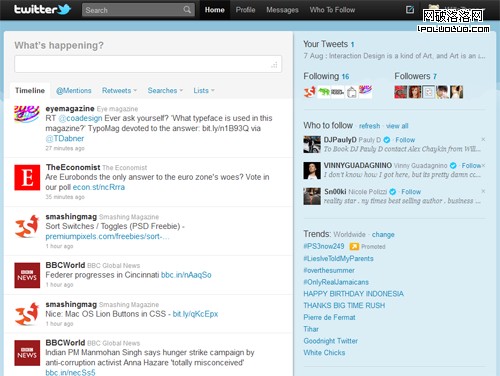Open THANKS BIG TIME RUSH trend
500x376 pixels.
344,305
